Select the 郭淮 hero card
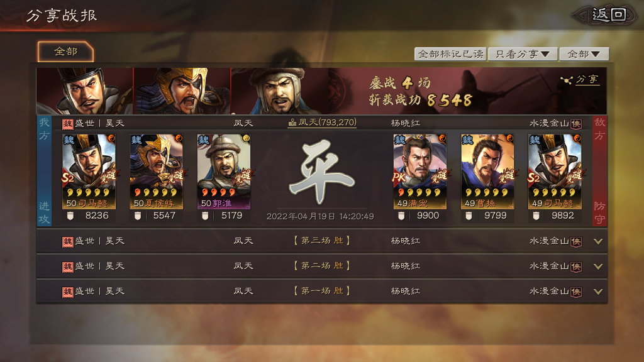 [223, 172]
